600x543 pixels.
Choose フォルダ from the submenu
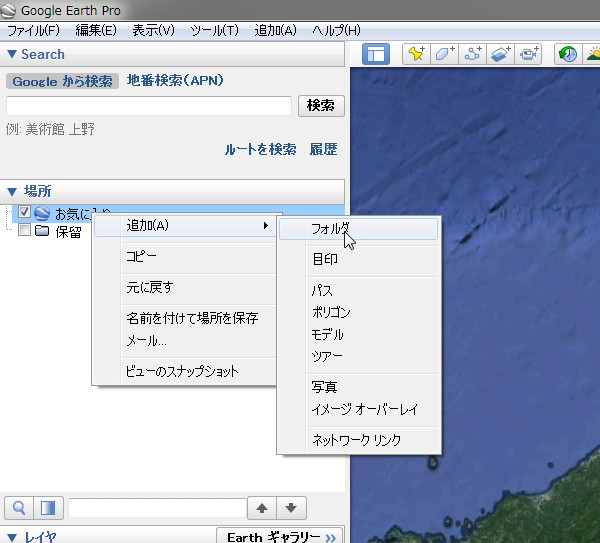point(359,229)
